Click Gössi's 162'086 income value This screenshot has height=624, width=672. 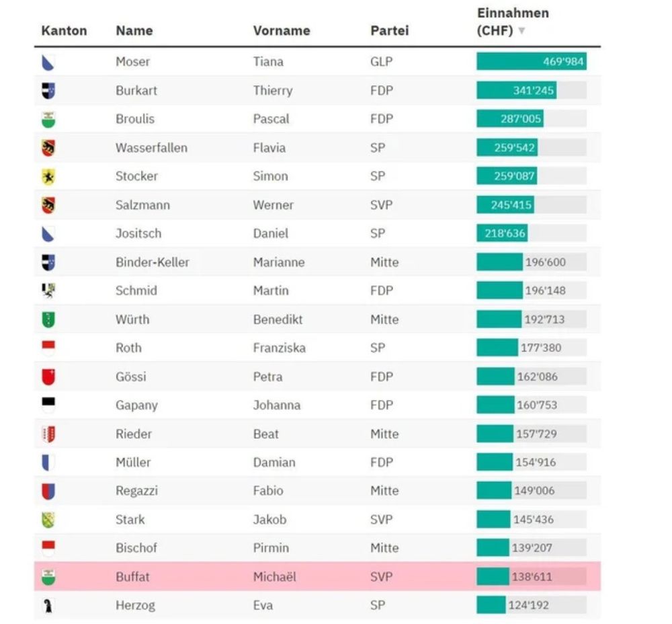[x=538, y=377]
